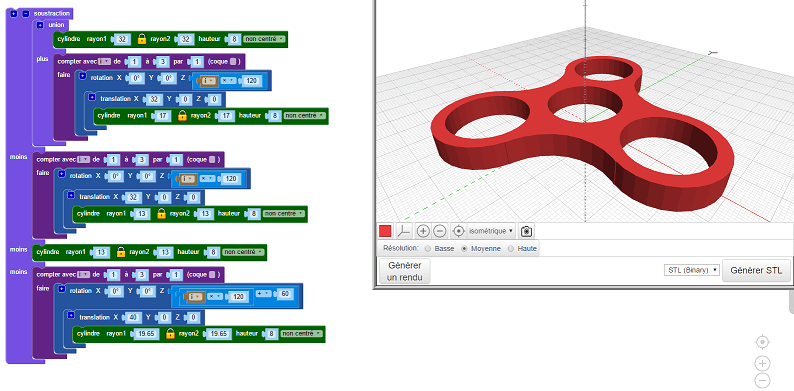The width and height of the screenshot is (794, 391).
Task: Click the axes toggle icon in viewer toolbar
Action: coord(404,231)
